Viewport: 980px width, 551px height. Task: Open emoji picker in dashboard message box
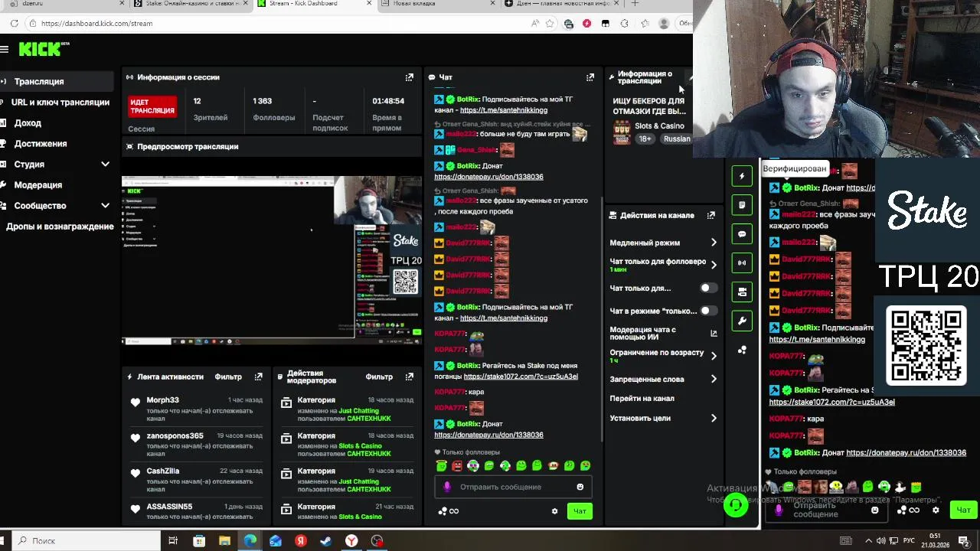[x=580, y=487]
